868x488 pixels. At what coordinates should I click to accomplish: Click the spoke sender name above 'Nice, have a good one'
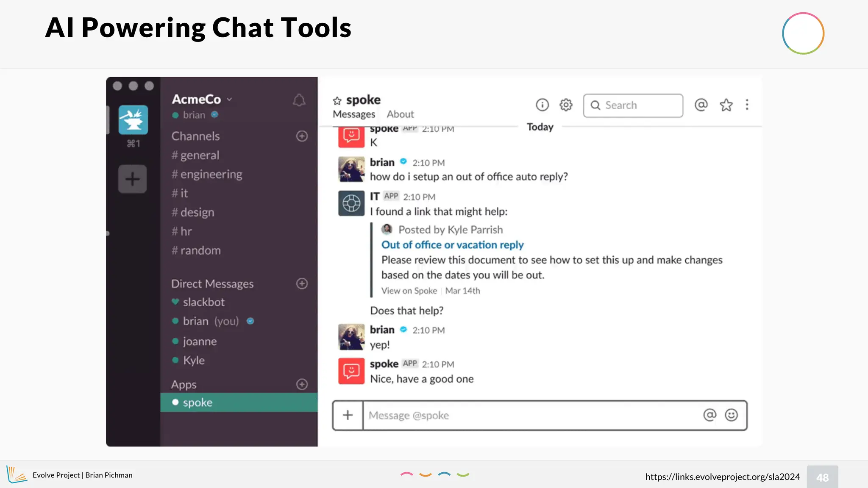(x=384, y=364)
